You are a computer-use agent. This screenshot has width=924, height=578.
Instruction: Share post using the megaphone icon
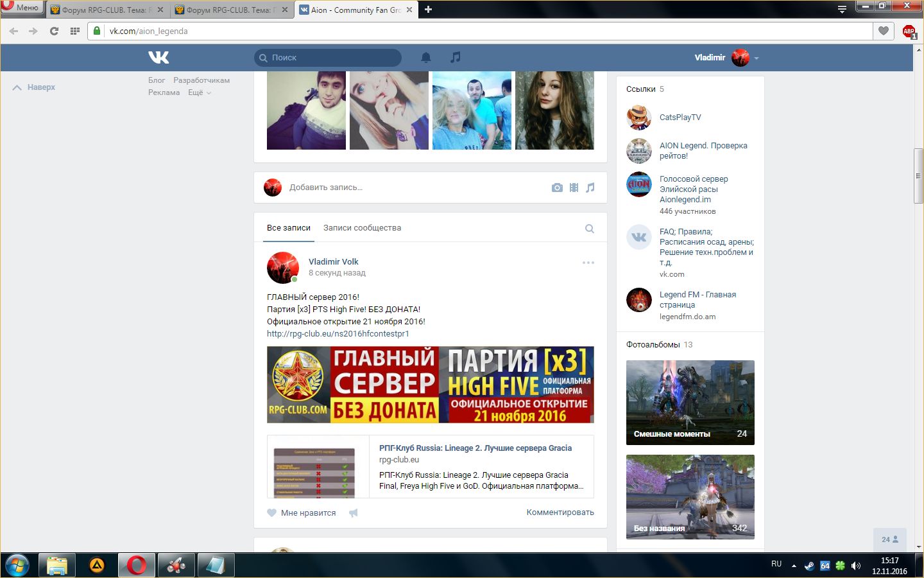[x=353, y=512]
